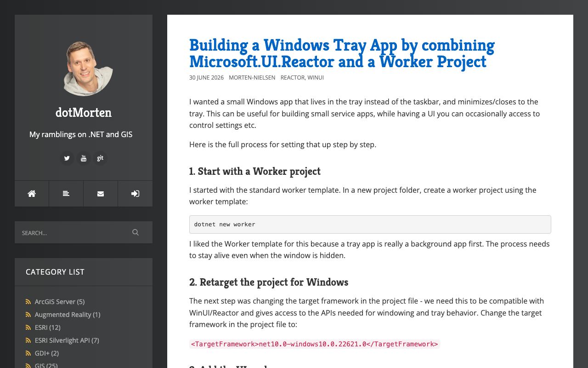The height and width of the screenshot is (368, 588).
Task: Select the MORTEN-NIELSEN author link
Action: tap(252, 78)
